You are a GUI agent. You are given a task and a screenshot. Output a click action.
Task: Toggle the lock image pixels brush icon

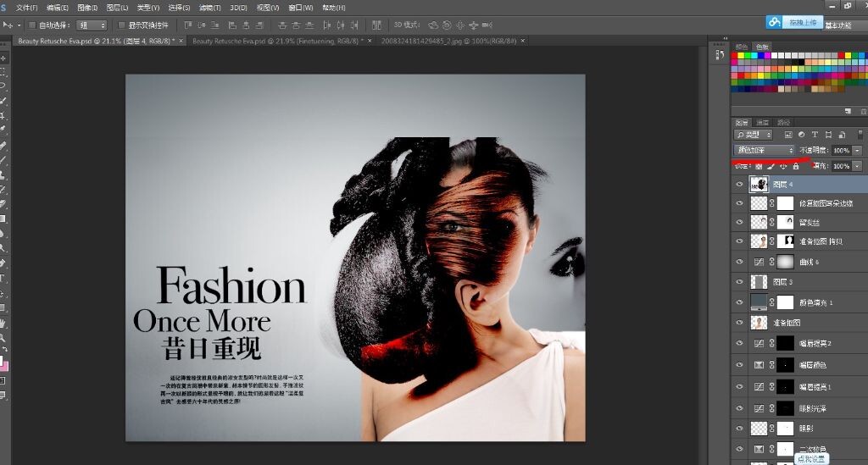coord(771,166)
